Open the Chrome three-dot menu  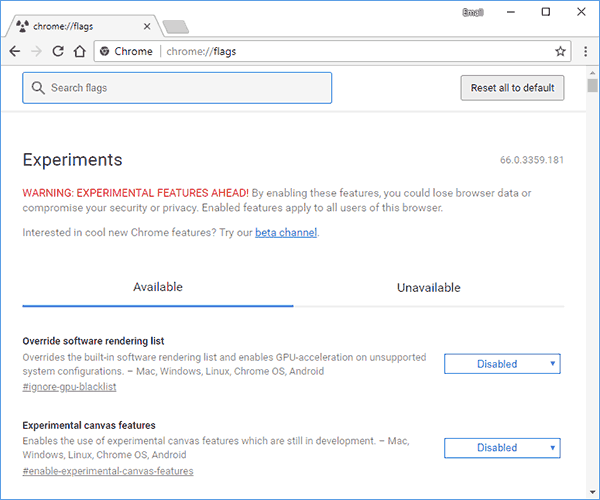point(585,51)
